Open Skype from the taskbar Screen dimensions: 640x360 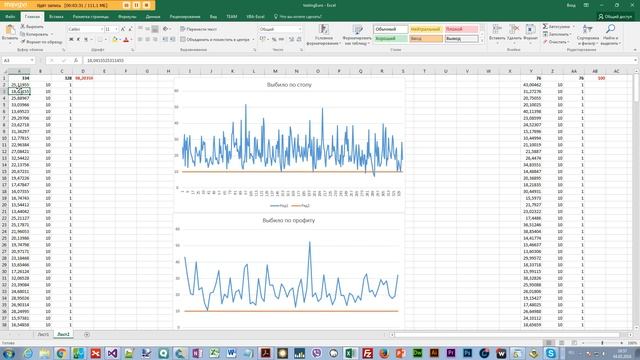(551, 353)
